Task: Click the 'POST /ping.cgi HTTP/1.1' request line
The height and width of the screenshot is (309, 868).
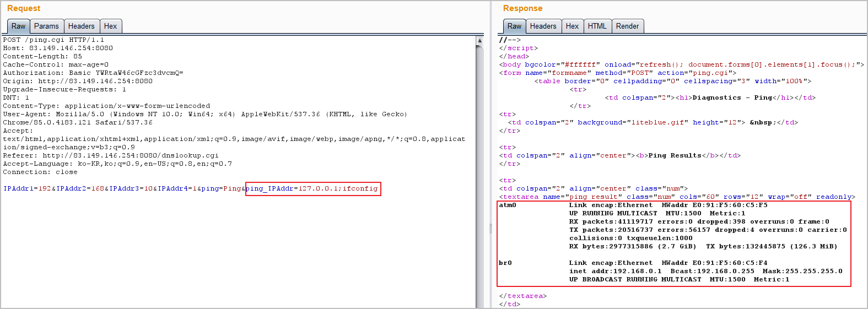Action: point(53,40)
